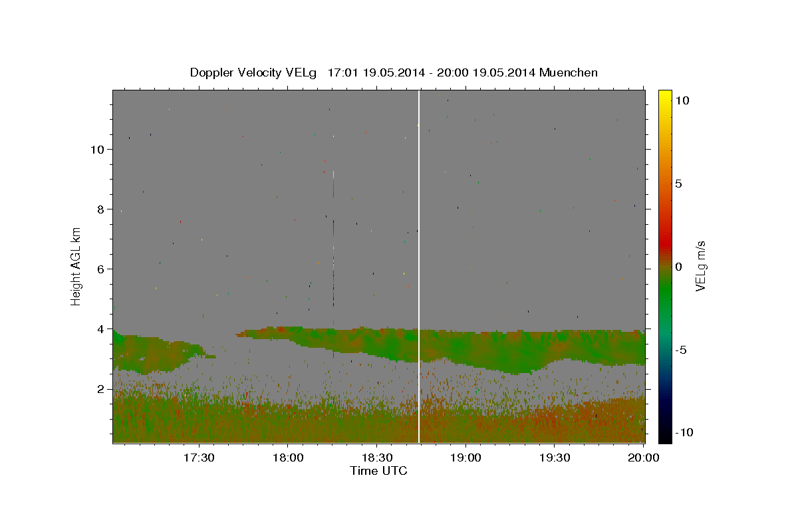The width and height of the screenshot is (798, 532).
Task: Click the colorbar value 10 at top
Action: click(x=683, y=100)
